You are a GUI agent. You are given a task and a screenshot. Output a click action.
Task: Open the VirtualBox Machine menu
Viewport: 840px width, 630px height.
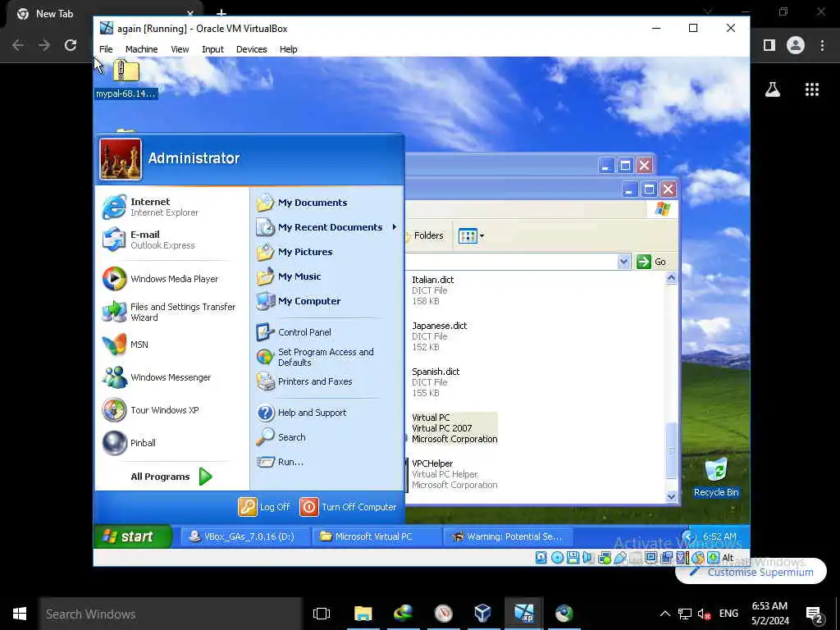click(x=141, y=49)
